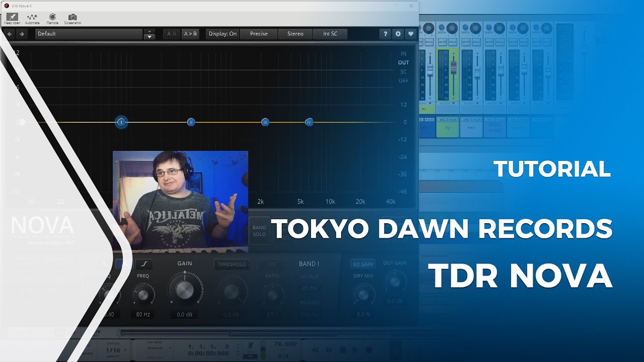
Task: Toggle the Keep open pin icon
Action: pos(12,18)
